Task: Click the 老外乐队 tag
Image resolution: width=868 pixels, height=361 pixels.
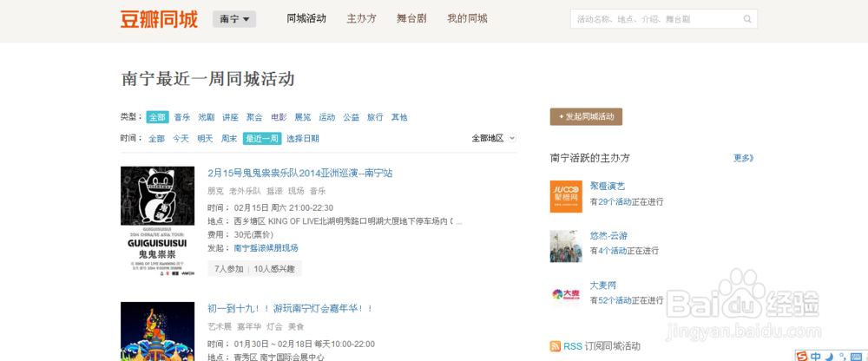Action: coord(245,191)
